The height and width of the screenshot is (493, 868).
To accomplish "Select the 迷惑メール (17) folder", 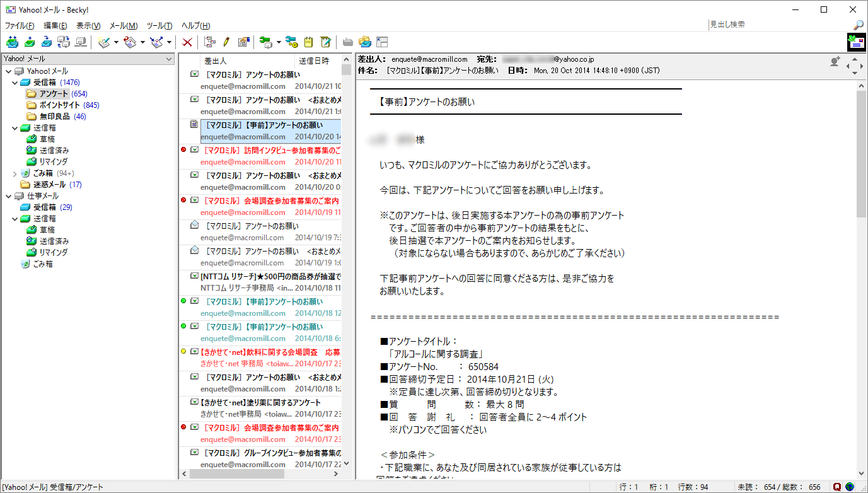I will click(x=51, y=185).
